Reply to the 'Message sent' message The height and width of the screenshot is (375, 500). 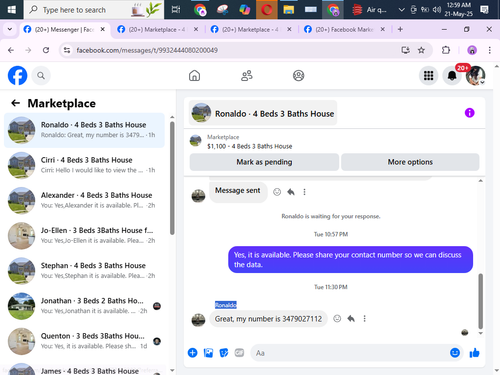pos(291,192)
